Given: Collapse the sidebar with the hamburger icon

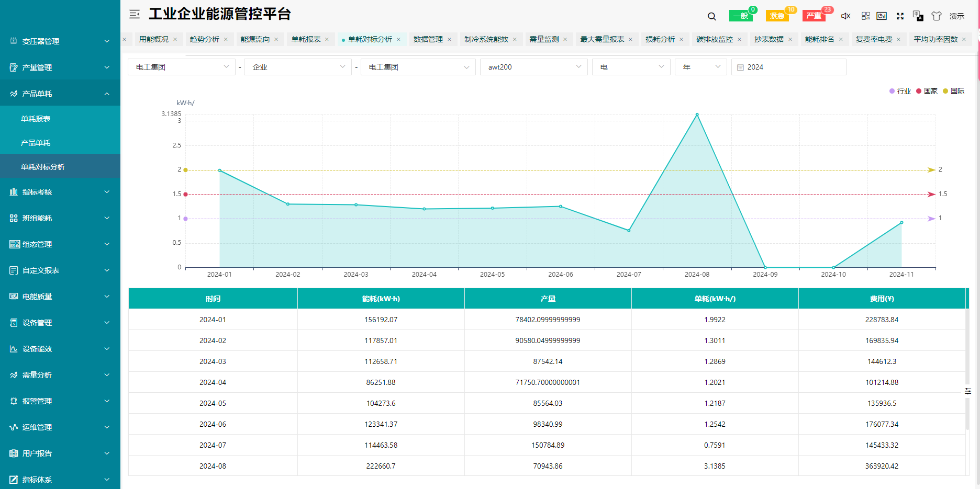Looking at the screenshot, I should [135, 14].
